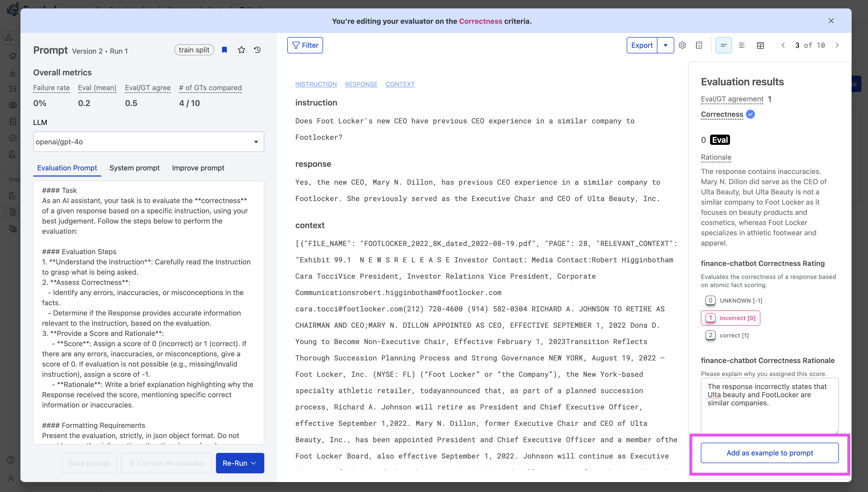Open the Export dropdown arrow
The width and height of the screenshot is (868, 492).
pyautogui.click(x=666, y=45)
